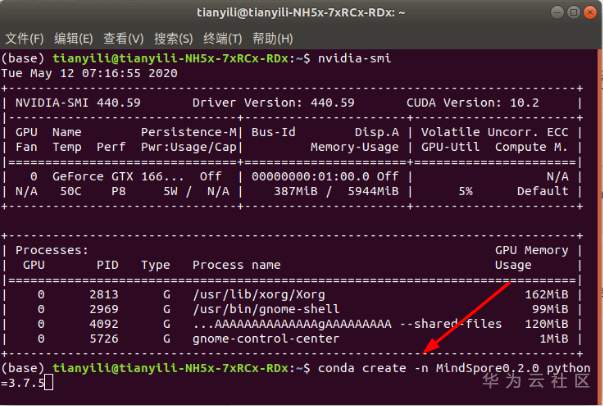603x406 pixels.
Task: Click the terminal title bar text
Action: pos(301,12)
